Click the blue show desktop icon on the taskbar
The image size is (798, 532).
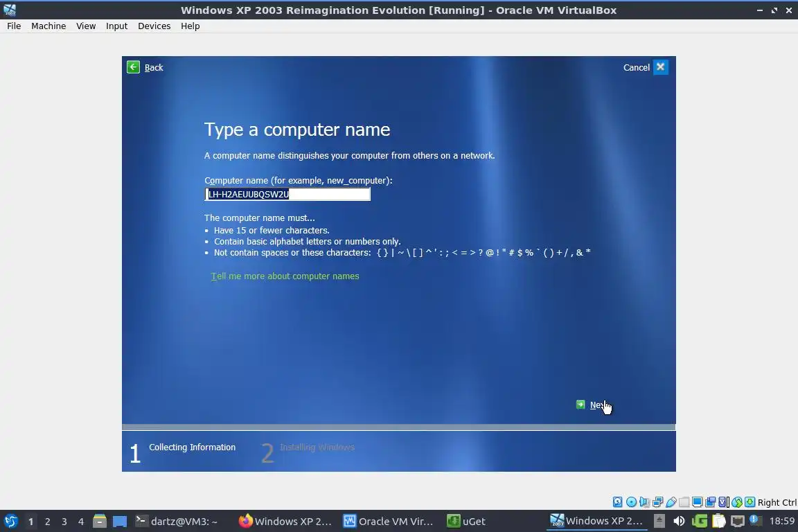click(120, 522)
